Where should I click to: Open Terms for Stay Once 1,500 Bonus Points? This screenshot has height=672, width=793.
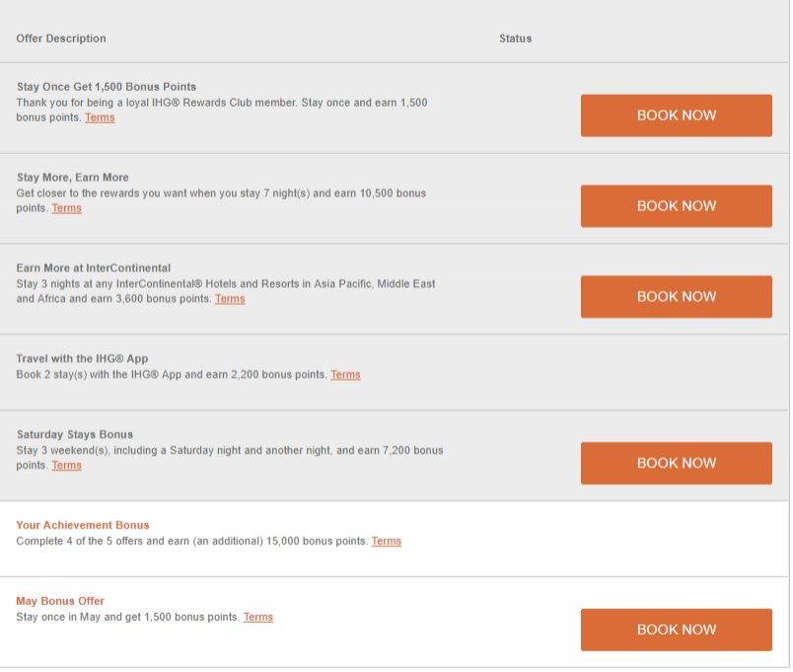pyautogui.click(x=100, y=117)
